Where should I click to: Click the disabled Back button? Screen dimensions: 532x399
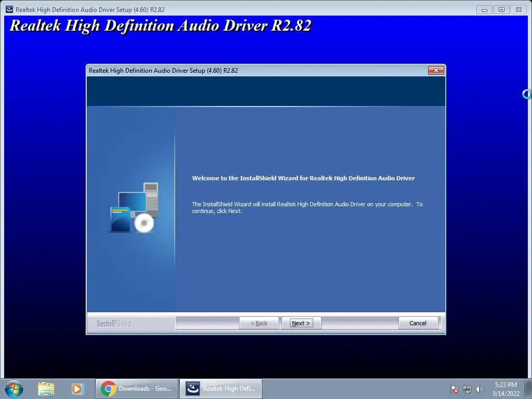click(259, 323)
